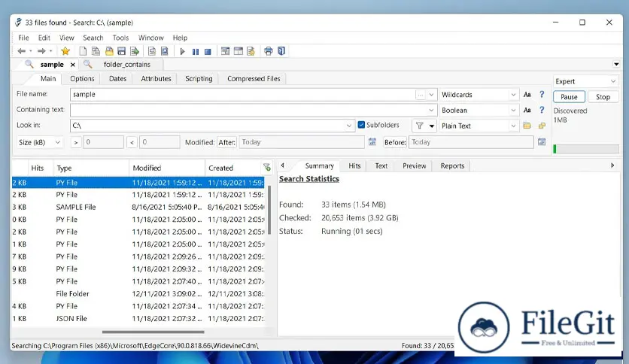Click the report page icon before printer
Viewport: 629px width, 364px height.
(x=251, y=51)
